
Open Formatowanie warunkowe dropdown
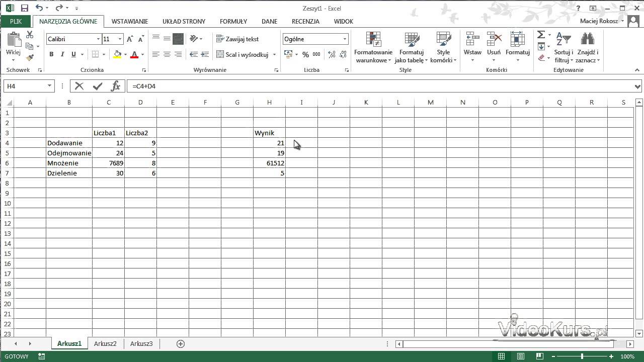pyautogui.click(x=373, y=48)
